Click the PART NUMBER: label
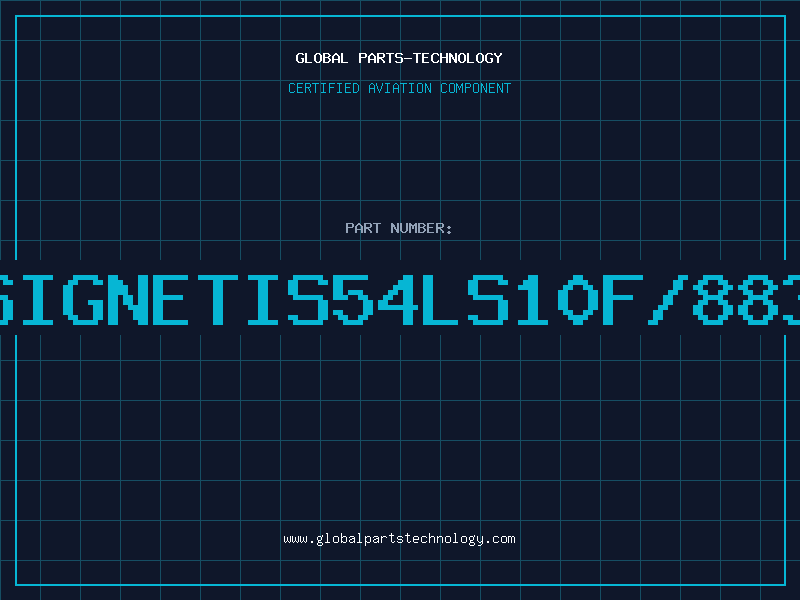 coord(399,228)
